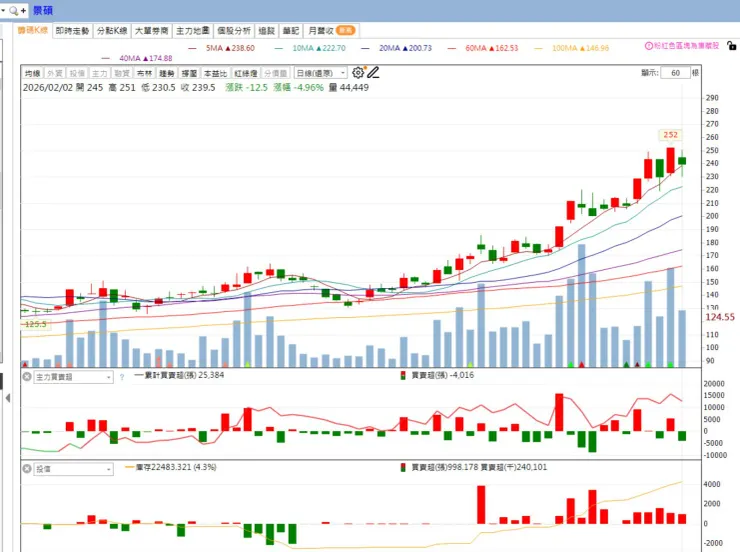This screenshot has height=552, width=740.
Task: Click the 10MA 222.70 legend label
Action: click(x=319, y=48)
